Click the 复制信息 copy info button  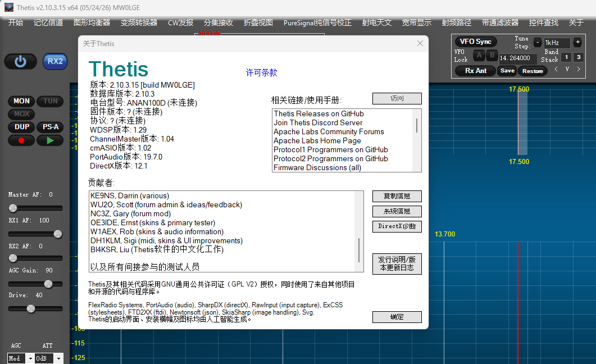(397, 196)
